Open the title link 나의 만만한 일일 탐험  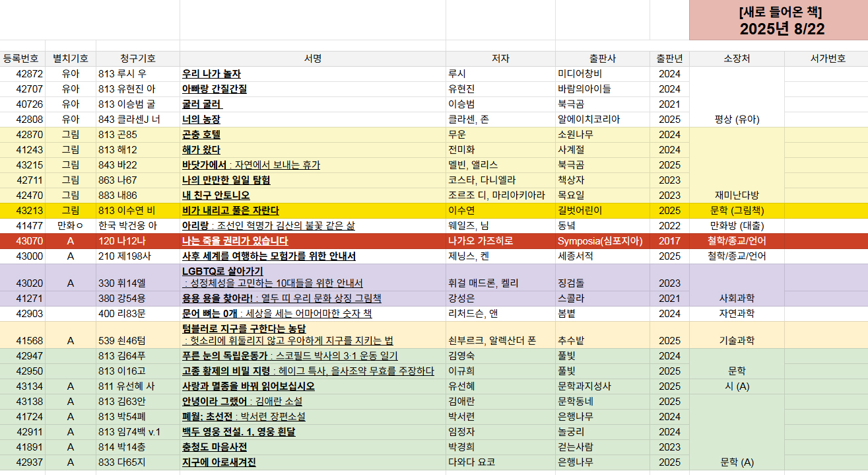tap(226, 180)
